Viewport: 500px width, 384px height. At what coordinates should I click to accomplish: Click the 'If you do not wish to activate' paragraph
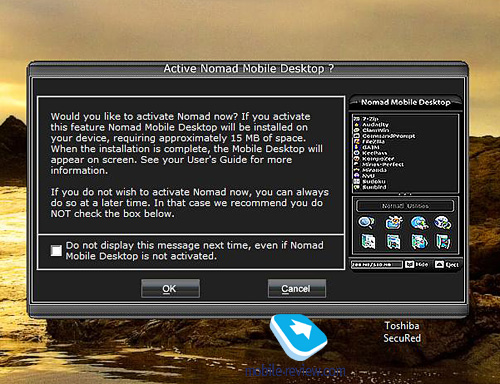[x=189, y=203]
